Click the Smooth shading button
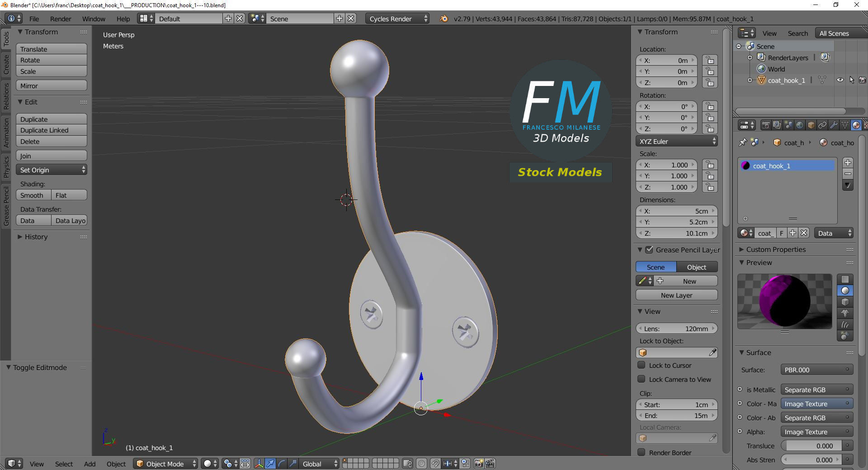 (x=33, y=195)
